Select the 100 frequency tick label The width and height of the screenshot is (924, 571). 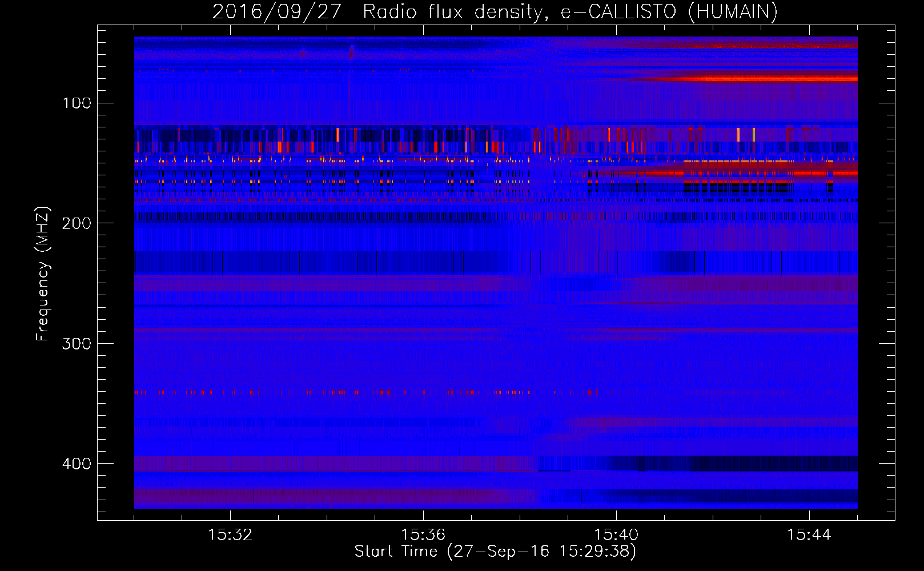[77, 103]
